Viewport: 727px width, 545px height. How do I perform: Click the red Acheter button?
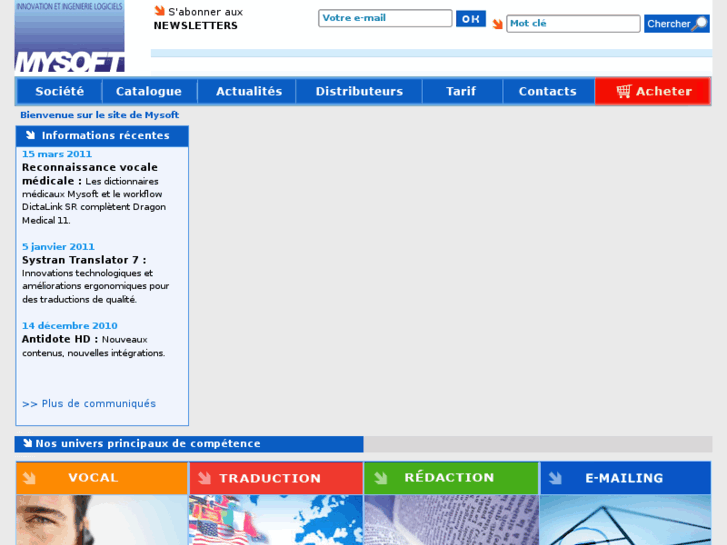[652, 91]
